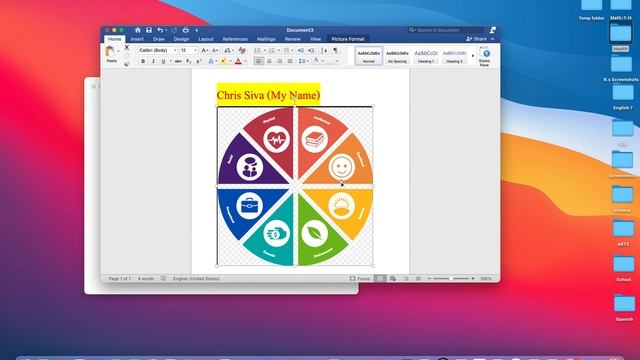640x360 pixels.
Task: Click the Search in Document field
Action: click(447, 30)
